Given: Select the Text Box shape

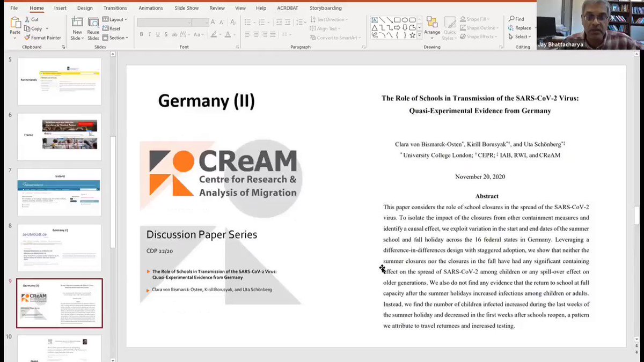Looking at the screenshot, I should tap(375, 20).
